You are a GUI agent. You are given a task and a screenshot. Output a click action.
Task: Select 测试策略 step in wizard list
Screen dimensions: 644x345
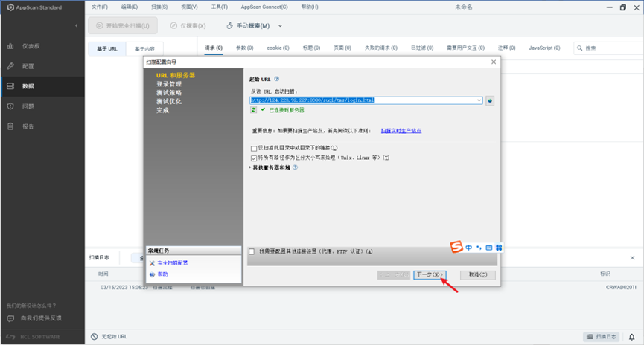(169, 93)
